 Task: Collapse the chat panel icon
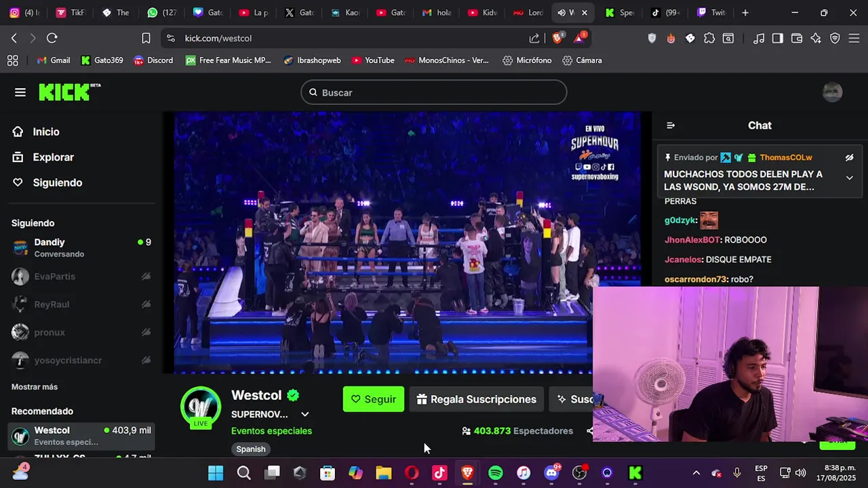click(x=671, y=125)
